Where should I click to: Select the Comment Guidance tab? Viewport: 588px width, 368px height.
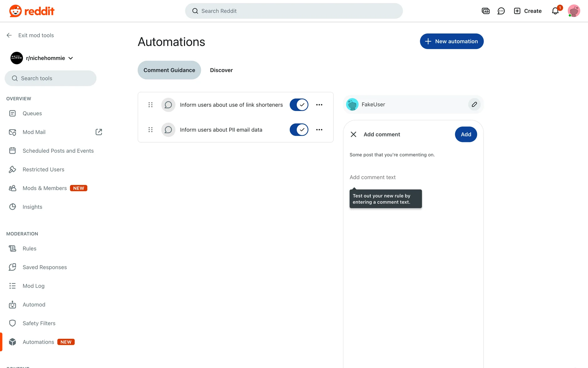[169, 70]
